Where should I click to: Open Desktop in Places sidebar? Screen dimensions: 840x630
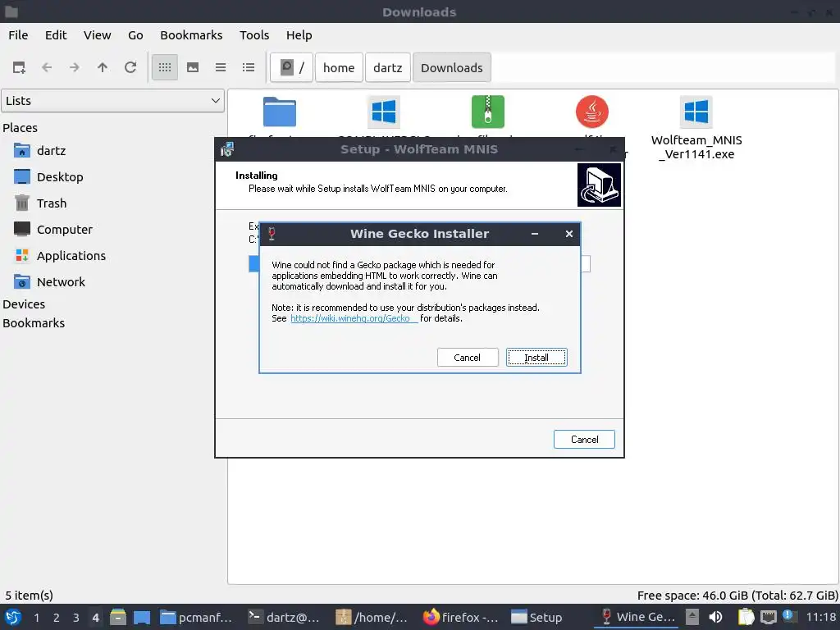click(x=59, y=177)
